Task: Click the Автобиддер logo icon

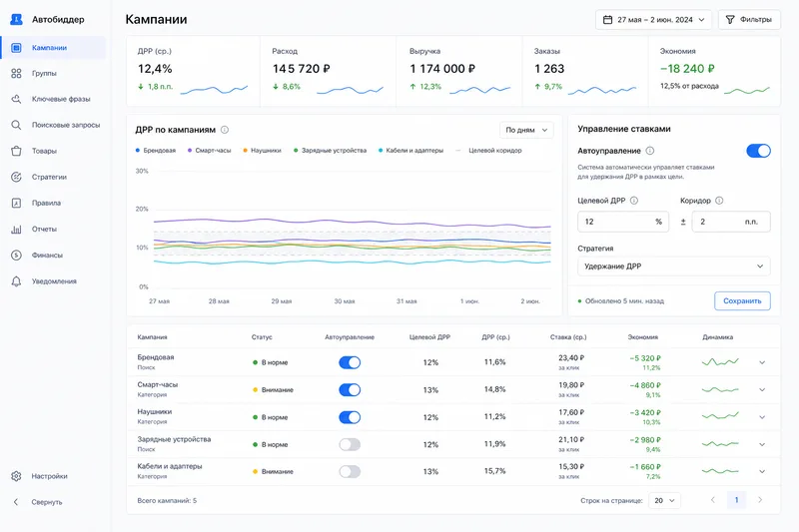Action: 16,19
